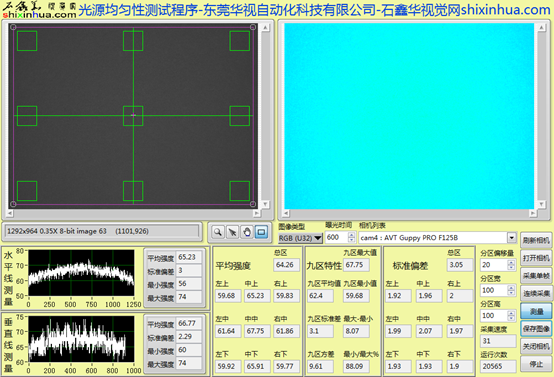This screenshot has width=554, height=377.
Task: Click left image scroll-up arrow
Action: click(265, 28)
